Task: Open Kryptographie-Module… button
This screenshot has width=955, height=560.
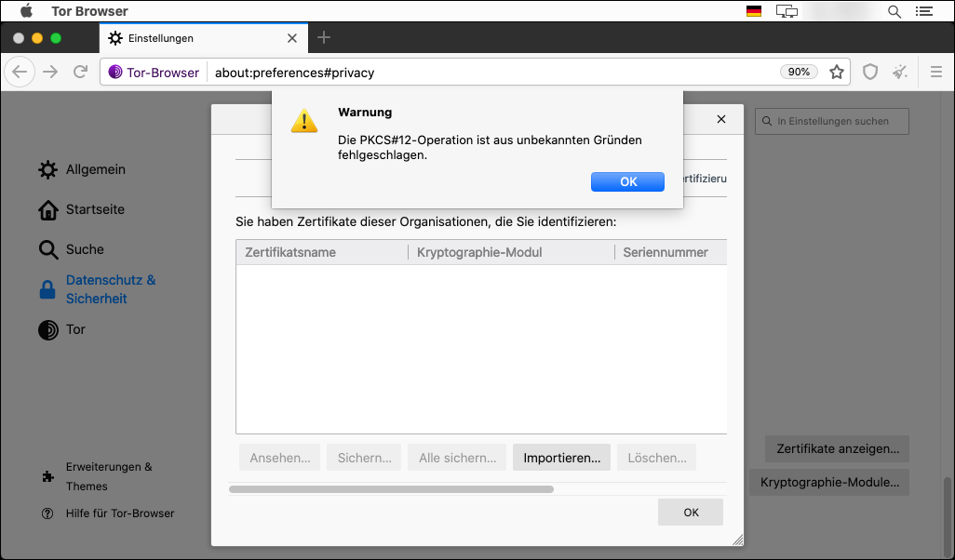Action: pyautogui.click(x=829, y=483)
